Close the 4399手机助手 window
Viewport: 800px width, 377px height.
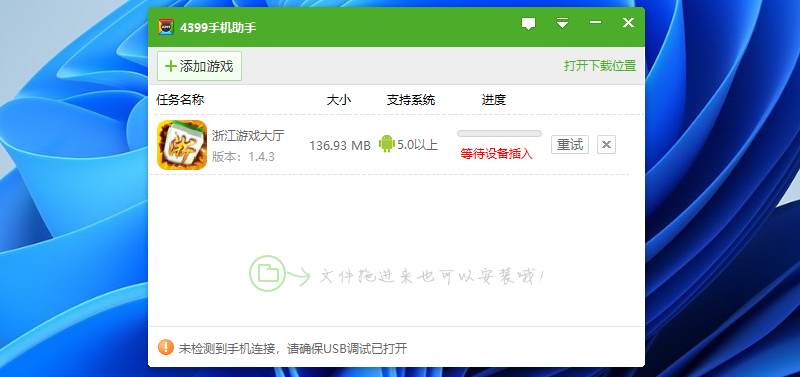pos(628,22)
